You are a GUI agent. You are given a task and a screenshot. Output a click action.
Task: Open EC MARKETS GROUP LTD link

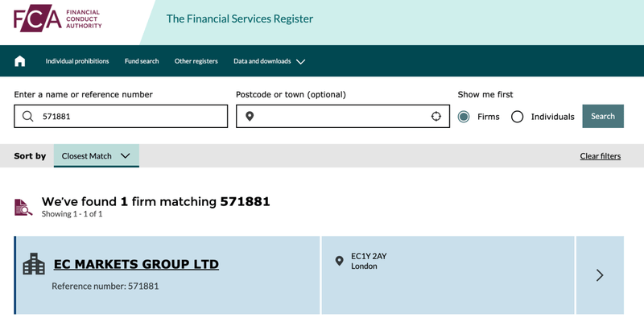pyautogui.click(x=136, y=264)
